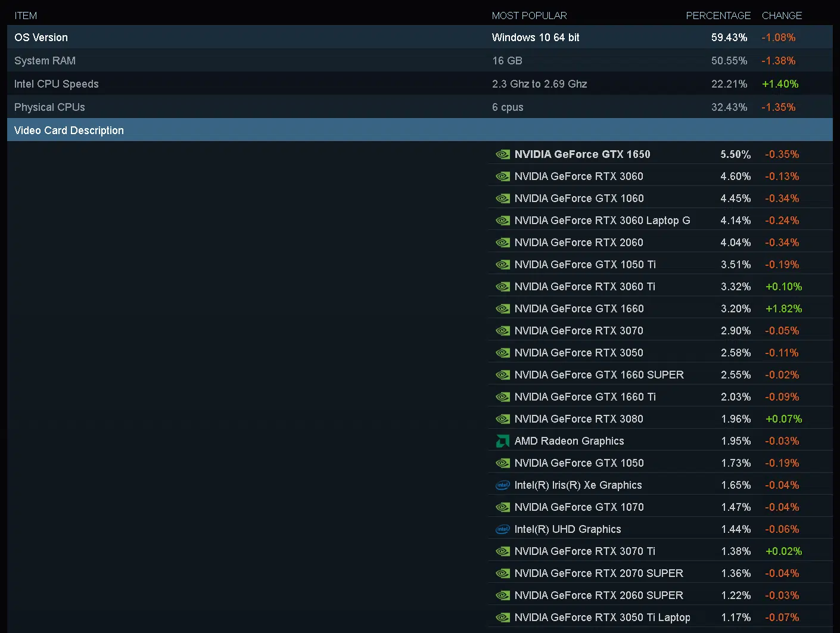Click the NVIDIA logo beside GeForce GTX 1050
Image resolution: width=840 pixels, height=633 pixels.
503,463
